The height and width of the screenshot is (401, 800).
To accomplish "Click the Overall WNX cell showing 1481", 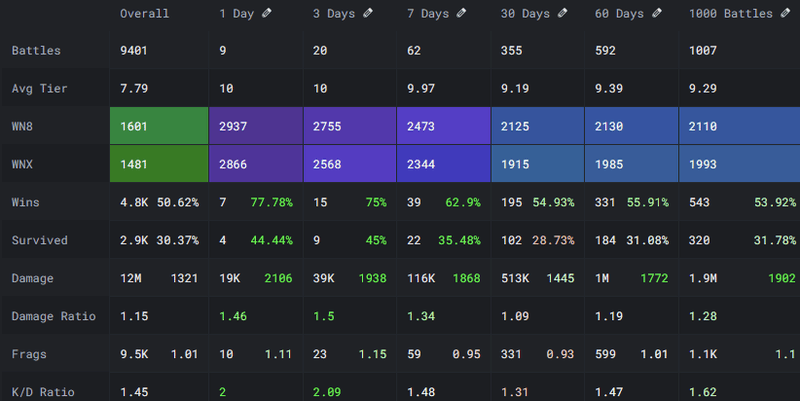I will tap(158, 164).
